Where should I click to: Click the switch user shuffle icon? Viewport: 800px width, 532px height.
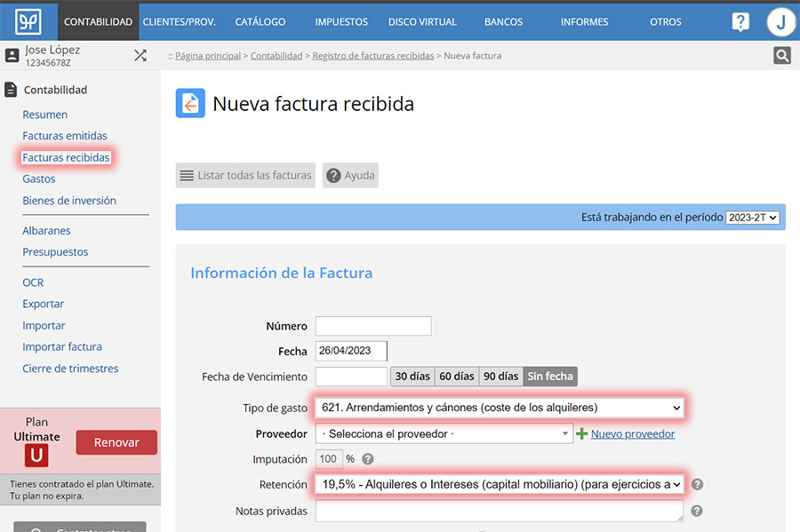[x=140, y=55]
